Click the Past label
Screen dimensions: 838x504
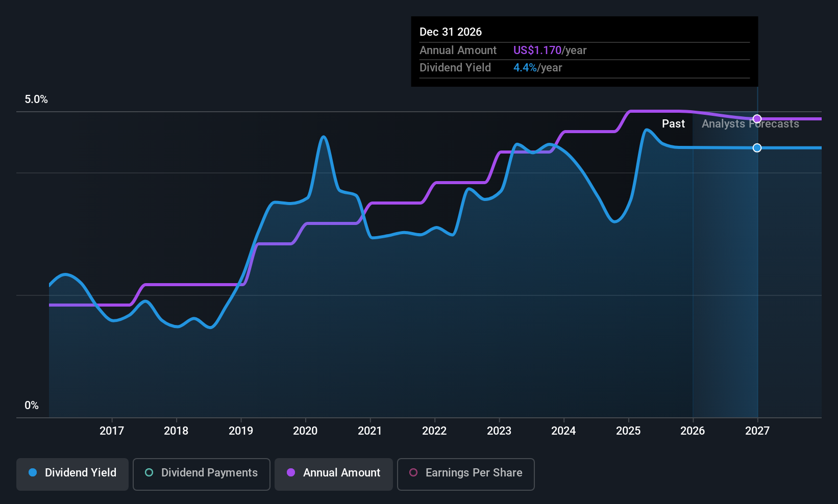point(673,124)
